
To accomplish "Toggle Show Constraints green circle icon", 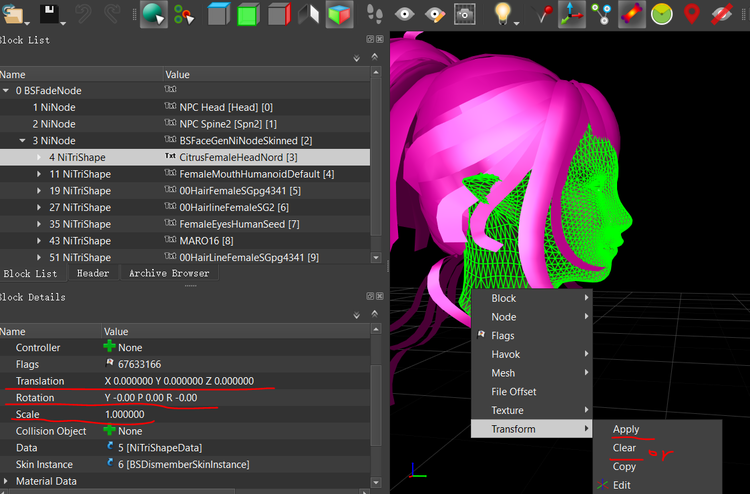I will [x=662, y=14].
